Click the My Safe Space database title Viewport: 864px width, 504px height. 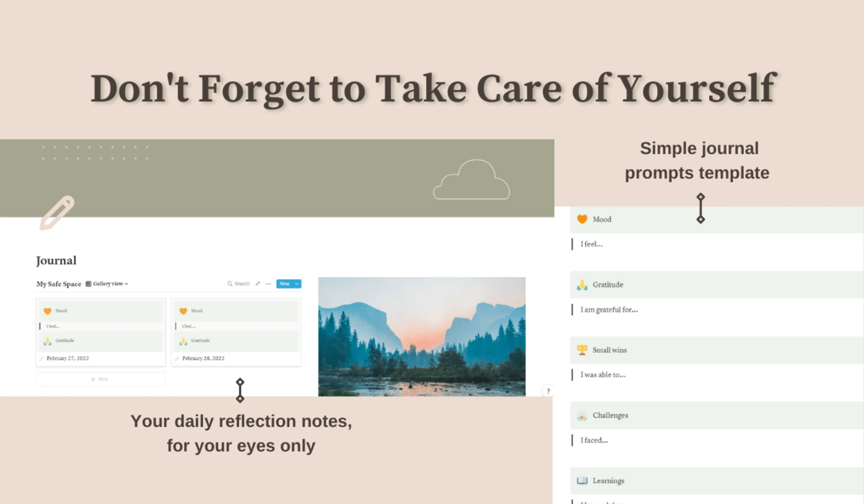[59, 284]
